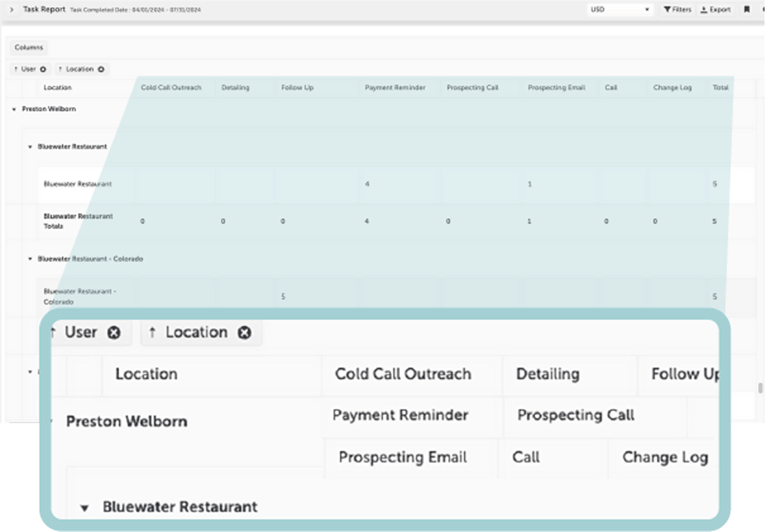Expand the sidebar chevron beside Task Report
Viewport: 766px width, 532px height.
pyautogui.click(x=11, y=9)
